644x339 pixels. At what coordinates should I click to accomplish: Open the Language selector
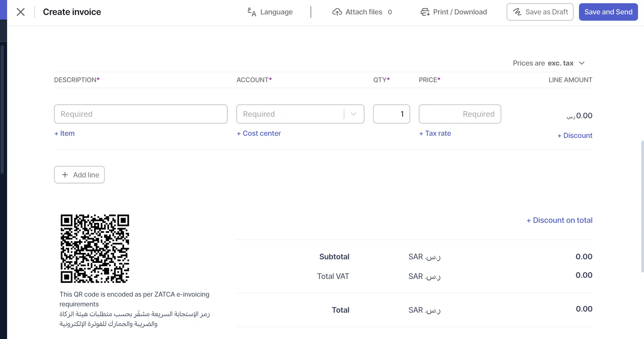(270, 12)
